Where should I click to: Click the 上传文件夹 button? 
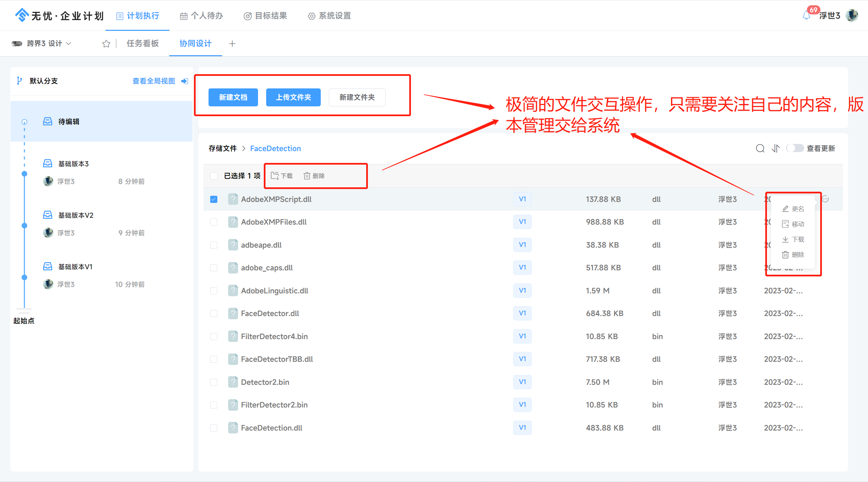coord(293,98)
